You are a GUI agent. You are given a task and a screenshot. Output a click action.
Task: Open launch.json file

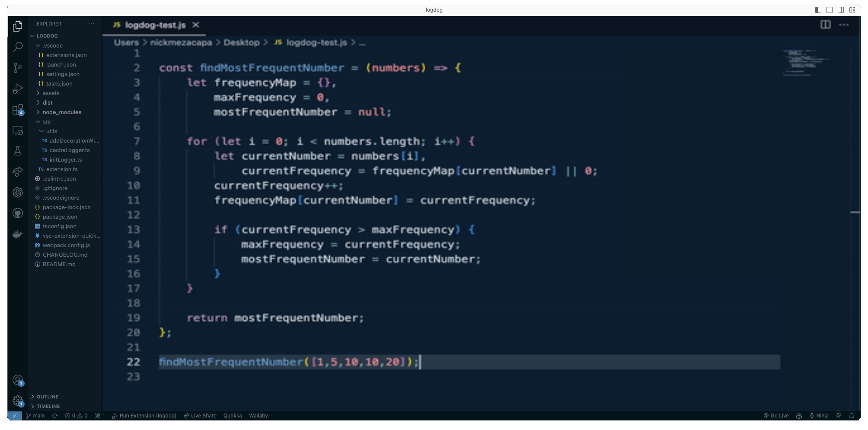point(61,64)
